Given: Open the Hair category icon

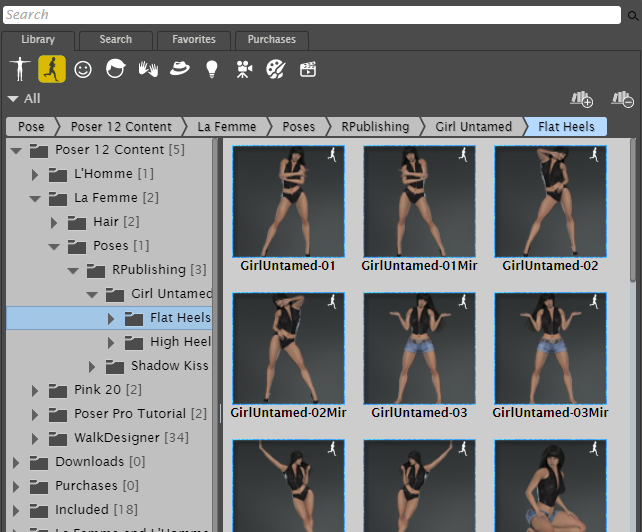Looking at the screenshot, I should click(x=116, y=69).
